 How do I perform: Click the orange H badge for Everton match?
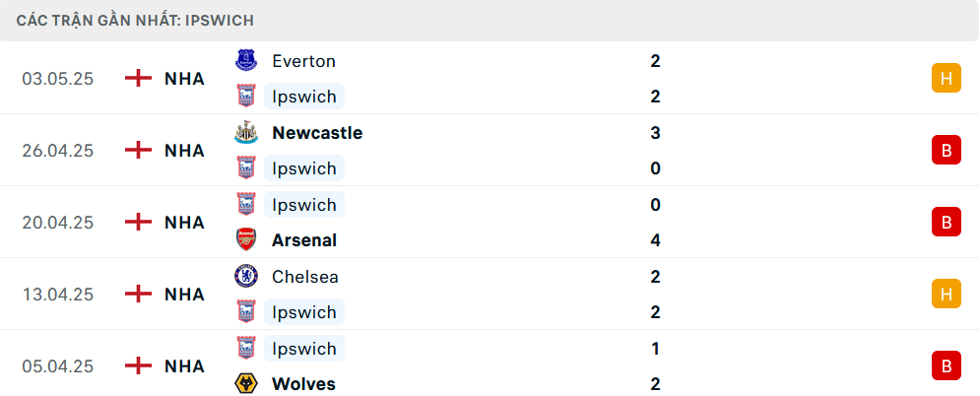(947, 78)
